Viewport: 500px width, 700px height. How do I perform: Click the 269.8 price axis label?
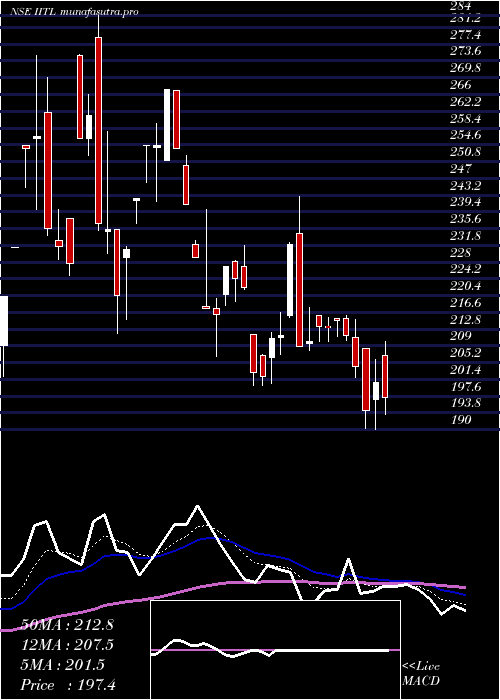coord(465,68)
